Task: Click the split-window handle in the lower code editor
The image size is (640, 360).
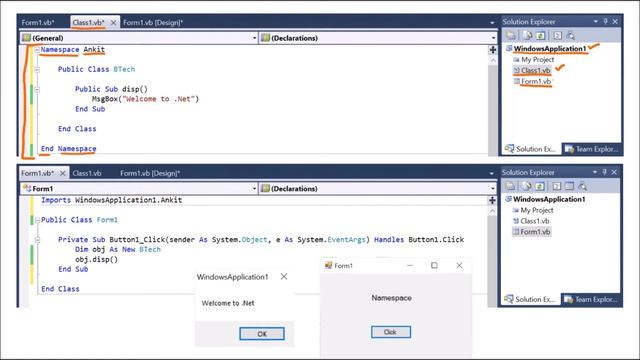Action: 492,200
